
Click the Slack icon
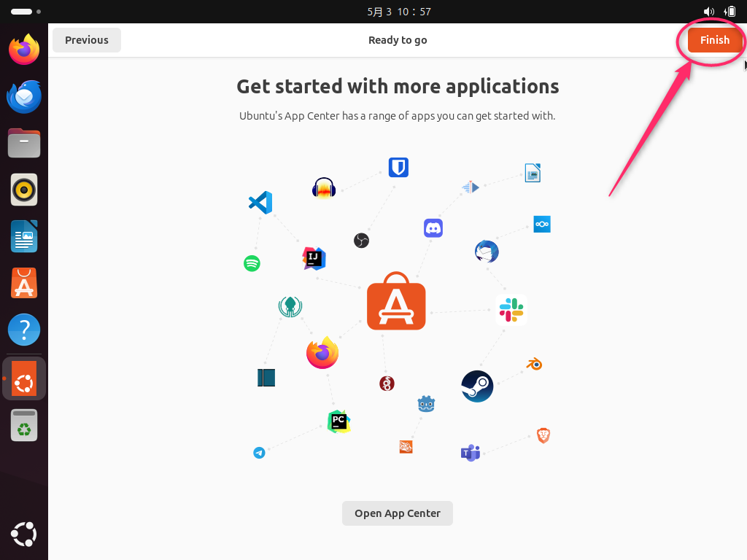(x=511, y=310)
